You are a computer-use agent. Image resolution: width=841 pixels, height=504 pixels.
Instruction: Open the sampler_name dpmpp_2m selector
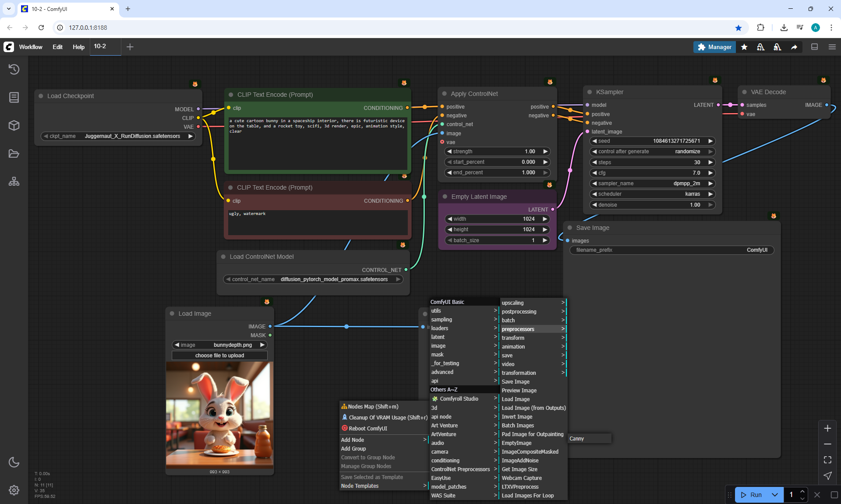point(652,183)
